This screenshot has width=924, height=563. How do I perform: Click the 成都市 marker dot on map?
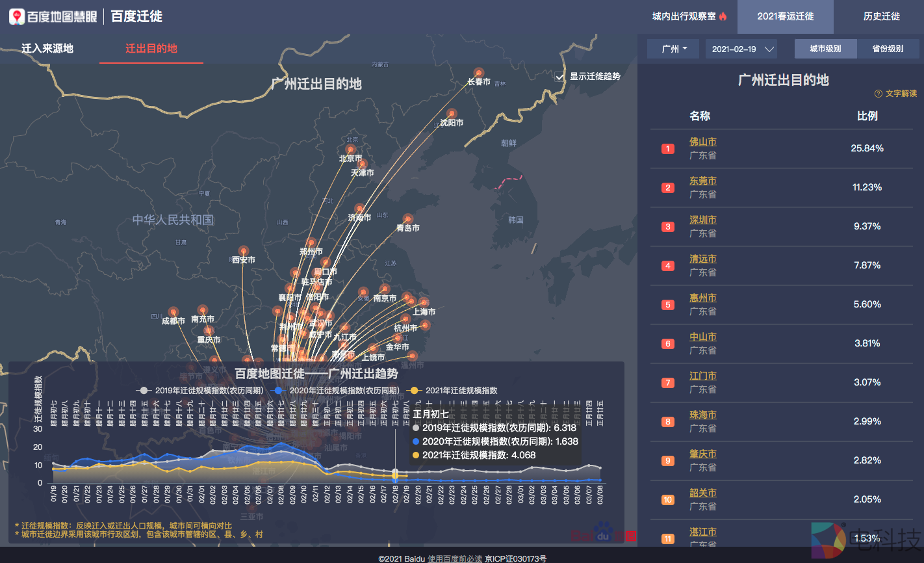[173, 312]
